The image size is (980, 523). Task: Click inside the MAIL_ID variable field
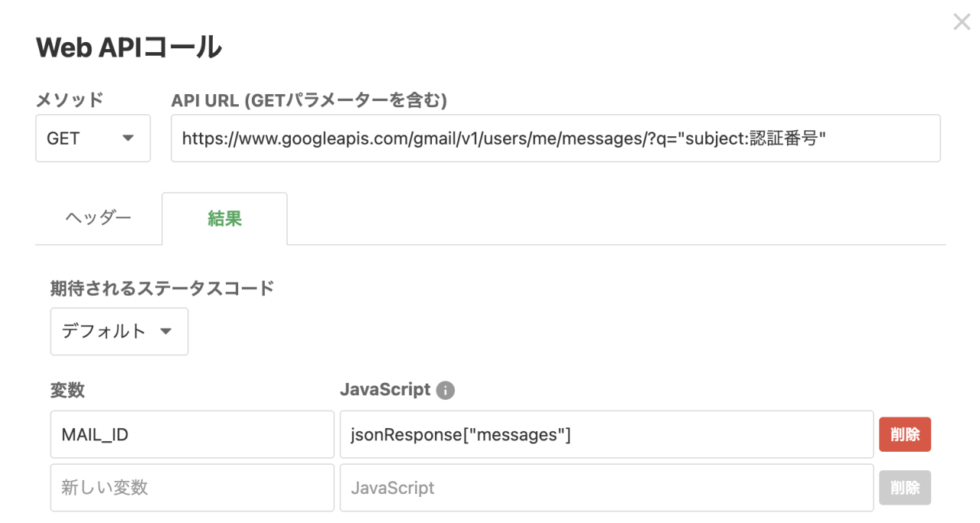pyautogui.click(x=191, y=434)
